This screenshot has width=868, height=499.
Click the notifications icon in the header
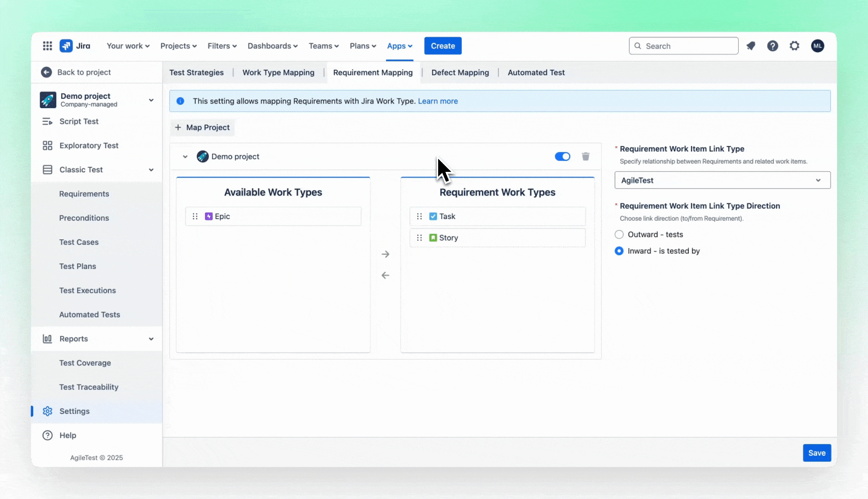coord(751,46)
